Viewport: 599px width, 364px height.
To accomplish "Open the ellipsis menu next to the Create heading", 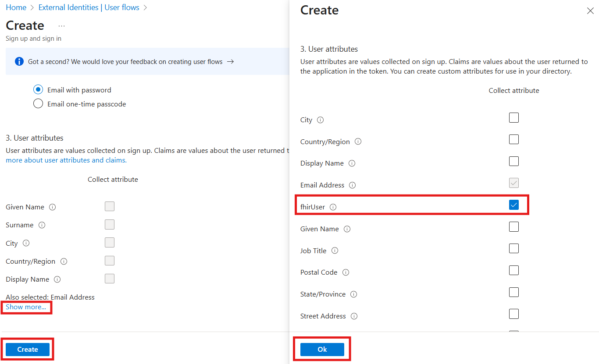I will (x=61, y=25).
